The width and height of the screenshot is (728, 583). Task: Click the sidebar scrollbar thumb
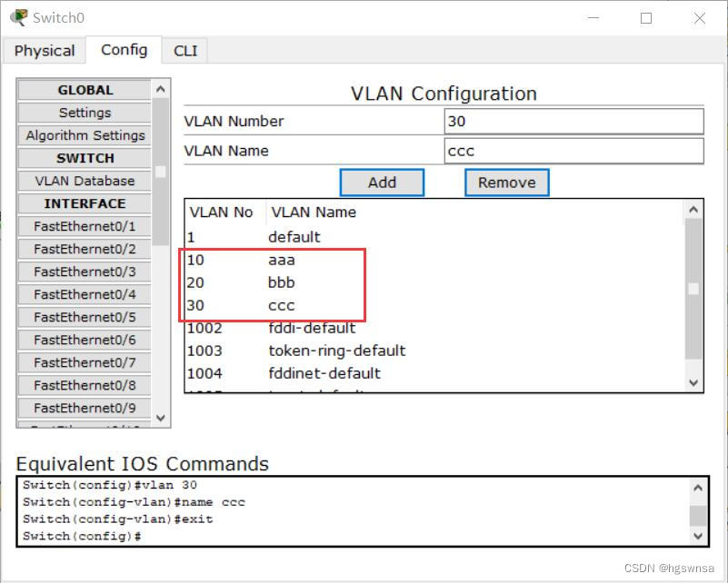point(161,172)
